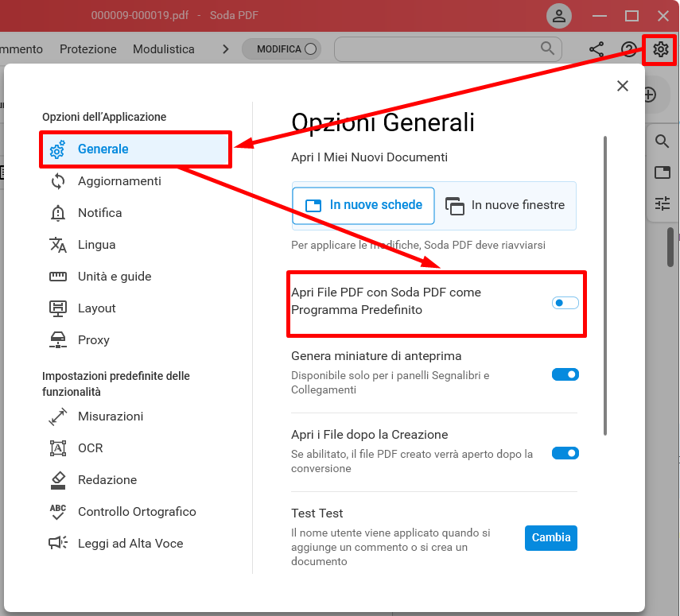Viewport: 680px width, 616px height.
Task: Click the zoom-in plus circle icon
Action: (650, 95)
